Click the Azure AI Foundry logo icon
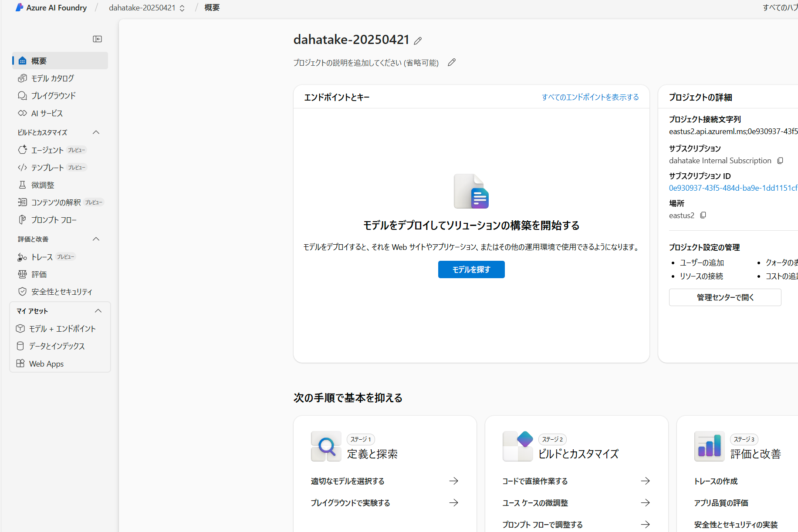 click(x=19, y=7)
